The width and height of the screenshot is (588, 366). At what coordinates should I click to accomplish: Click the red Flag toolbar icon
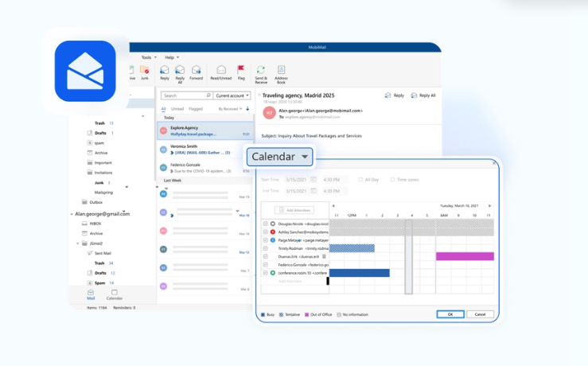241,70
